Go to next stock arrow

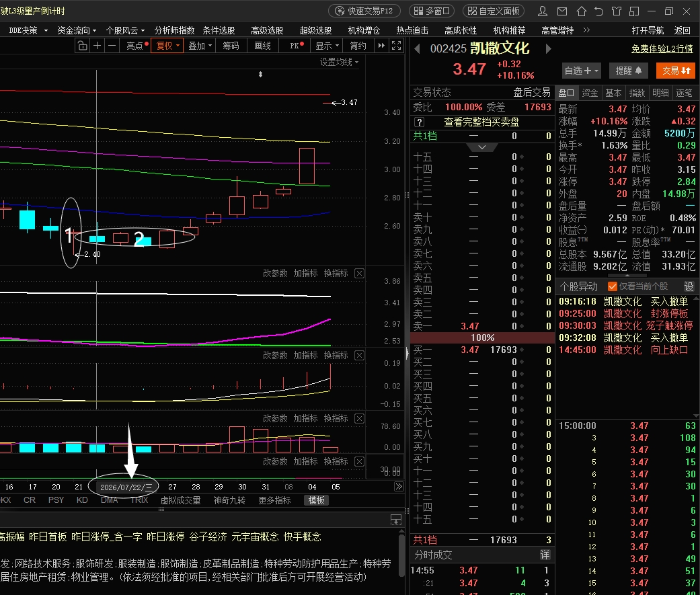(x=548, y=48)
